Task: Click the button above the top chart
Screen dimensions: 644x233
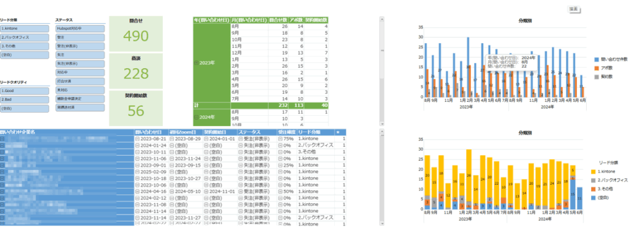Action: pos(574,9)
